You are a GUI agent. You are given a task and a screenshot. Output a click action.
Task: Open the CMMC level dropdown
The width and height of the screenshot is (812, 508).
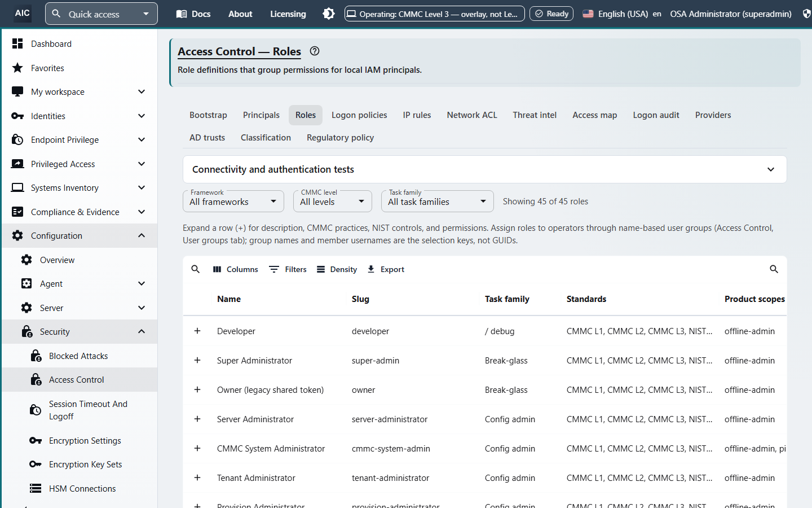click(x=333, y=202)
